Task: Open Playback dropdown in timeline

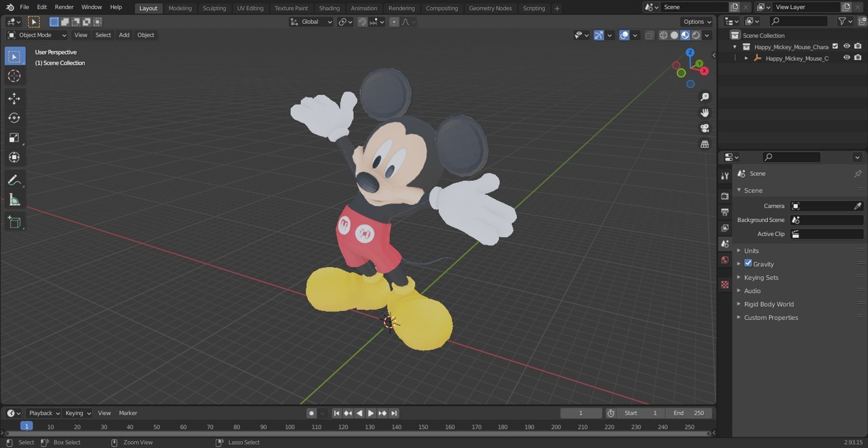Action: [43, 413]
